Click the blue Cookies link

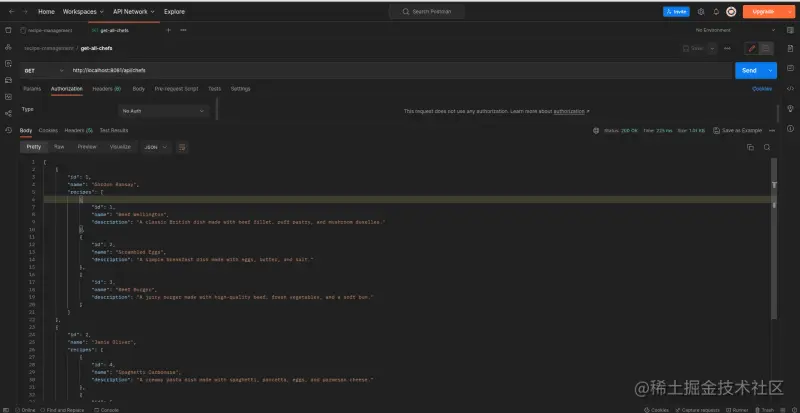click(762, 89)
